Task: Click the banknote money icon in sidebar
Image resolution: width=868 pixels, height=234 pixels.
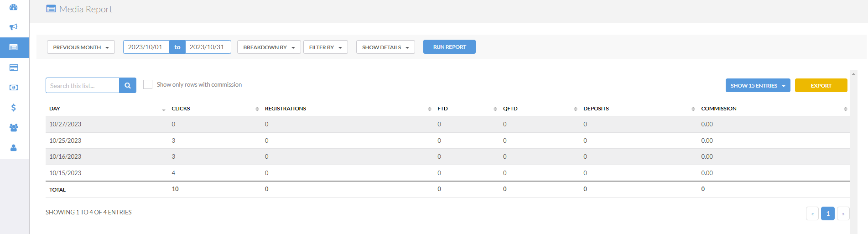Action: 14,88
